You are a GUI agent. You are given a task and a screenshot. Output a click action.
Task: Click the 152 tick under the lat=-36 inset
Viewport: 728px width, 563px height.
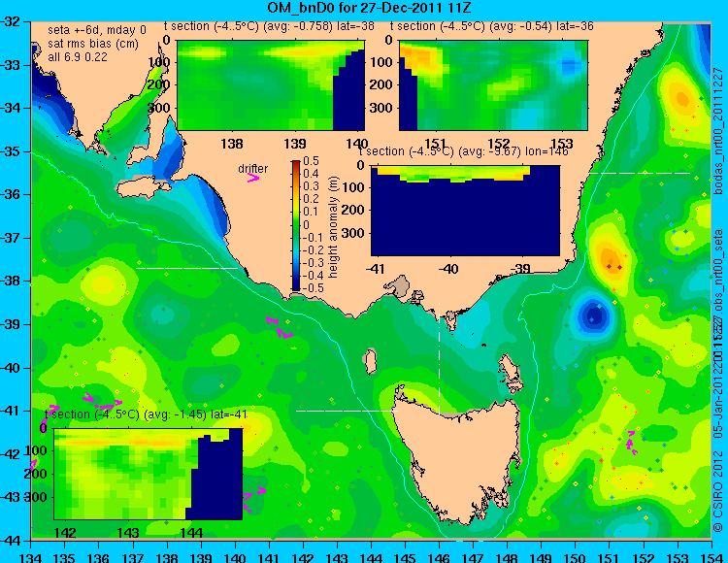tap(499, 144)
